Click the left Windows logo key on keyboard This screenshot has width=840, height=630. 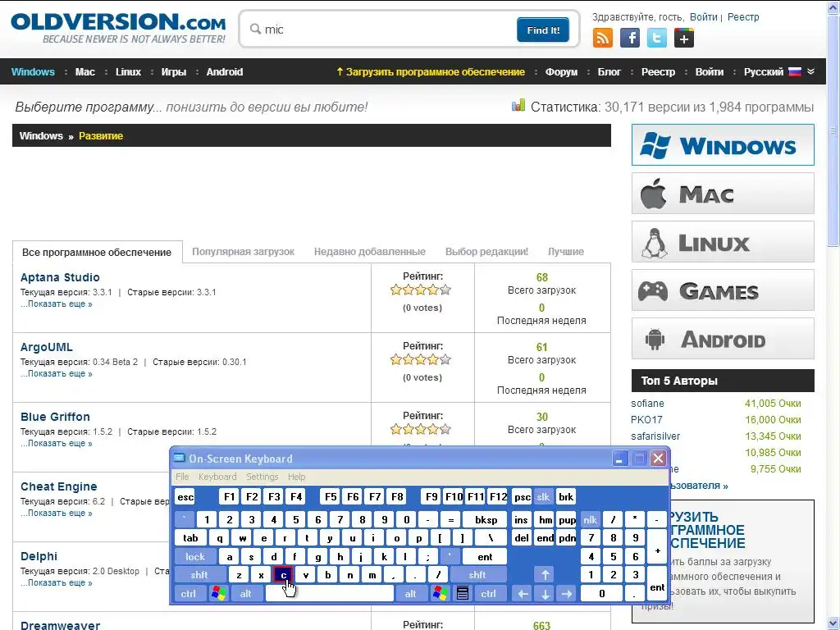tap(218, 594)
